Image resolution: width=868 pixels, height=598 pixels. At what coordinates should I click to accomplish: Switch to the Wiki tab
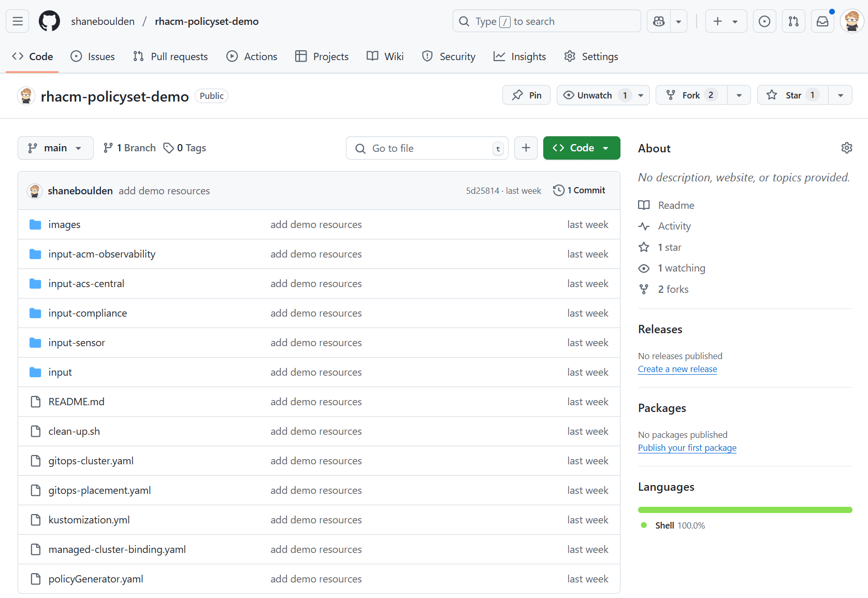coord(385,56)
